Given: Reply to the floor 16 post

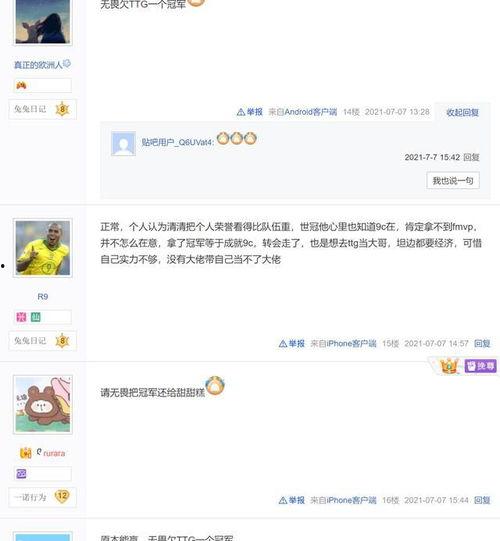Looking at the screenshot, I should tap(482, 500).
